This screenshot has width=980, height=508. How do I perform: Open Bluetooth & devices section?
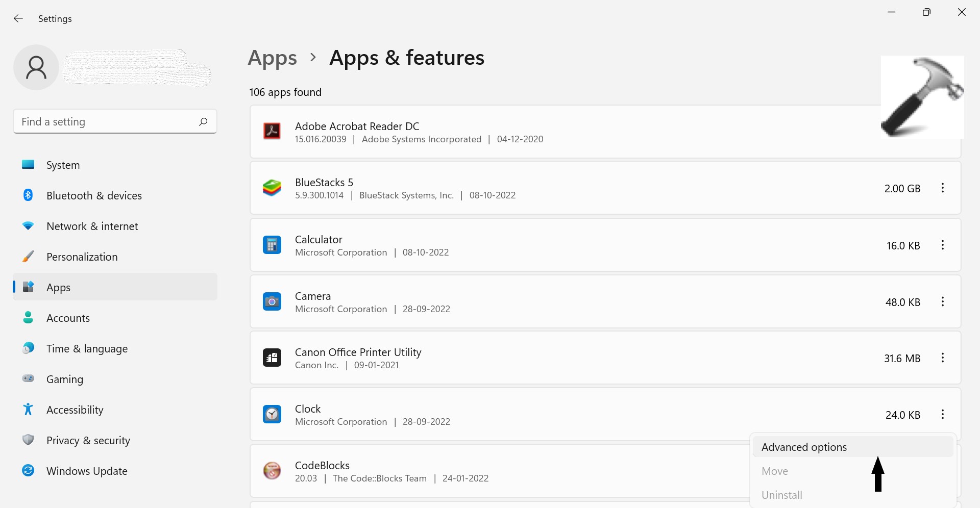pos(94,196)
